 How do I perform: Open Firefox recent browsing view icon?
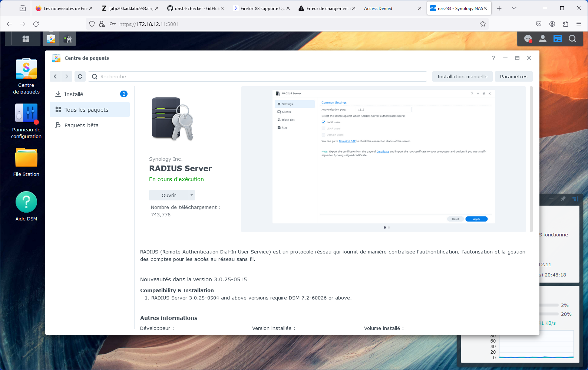[23, 8]
